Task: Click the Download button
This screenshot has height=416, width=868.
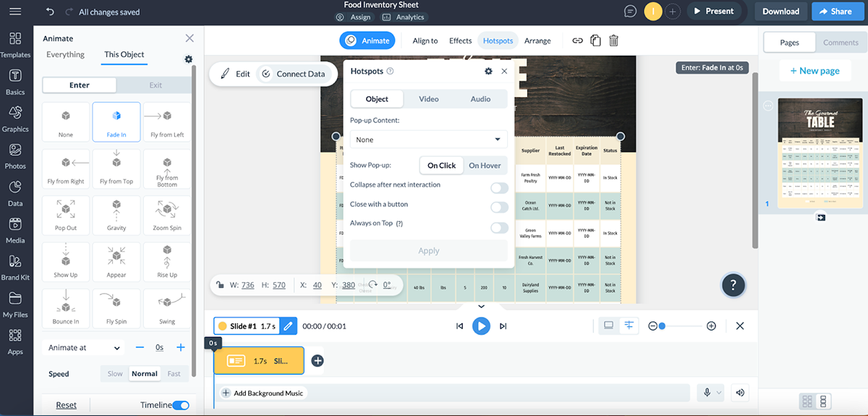Action: (x=781, y=12)
